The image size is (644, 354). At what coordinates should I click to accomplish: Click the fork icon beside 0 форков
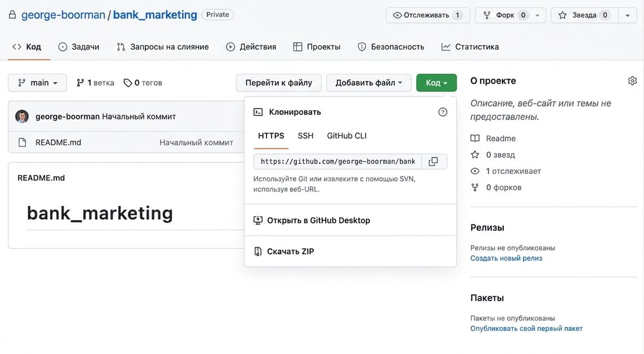[475, 187]
